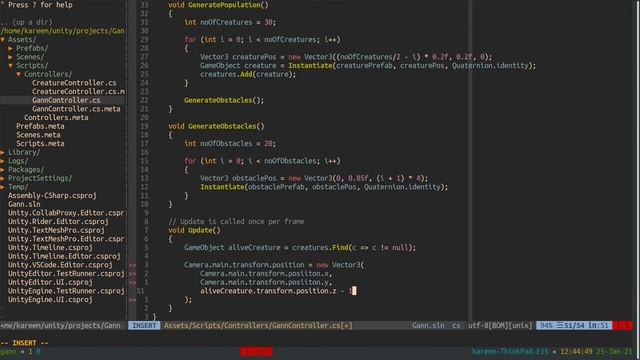640x360 pixels.
Task: Click the aliveCreature.transform.position.z line
Action: (278, 291)
